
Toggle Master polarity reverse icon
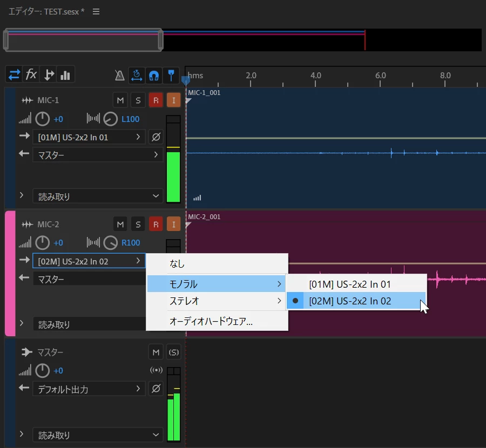tap(156, 389)
